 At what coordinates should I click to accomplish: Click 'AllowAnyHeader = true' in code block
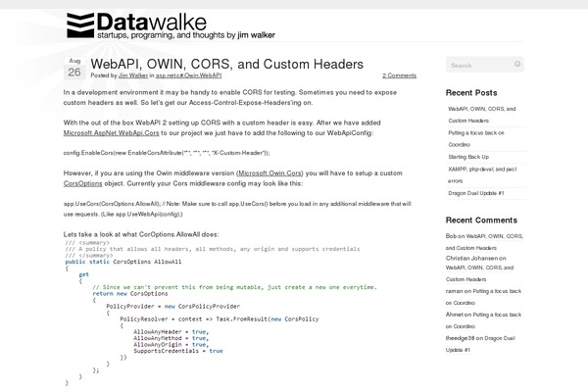pyautogui.click(x=171, y=332)
